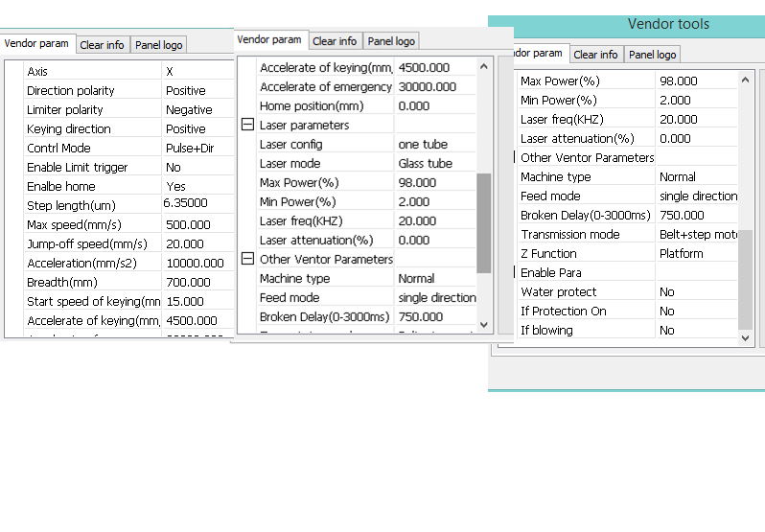Open Transmission mode Belt+step value
Image resolution: width=765 pixels, height=532 pixels.
pyautogui.click(x=697, y=235)
